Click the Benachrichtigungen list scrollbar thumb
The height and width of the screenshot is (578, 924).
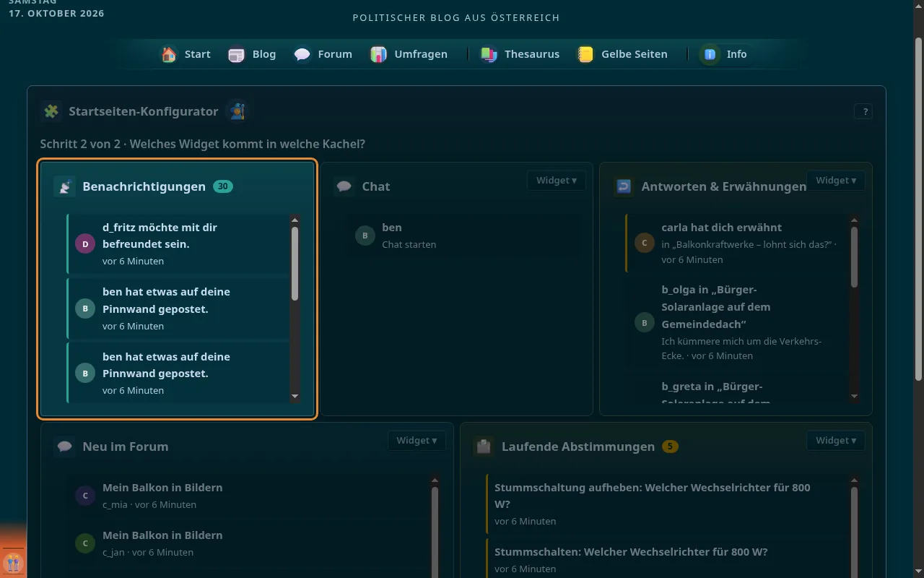pyautogui.click(x=295, y=264)
